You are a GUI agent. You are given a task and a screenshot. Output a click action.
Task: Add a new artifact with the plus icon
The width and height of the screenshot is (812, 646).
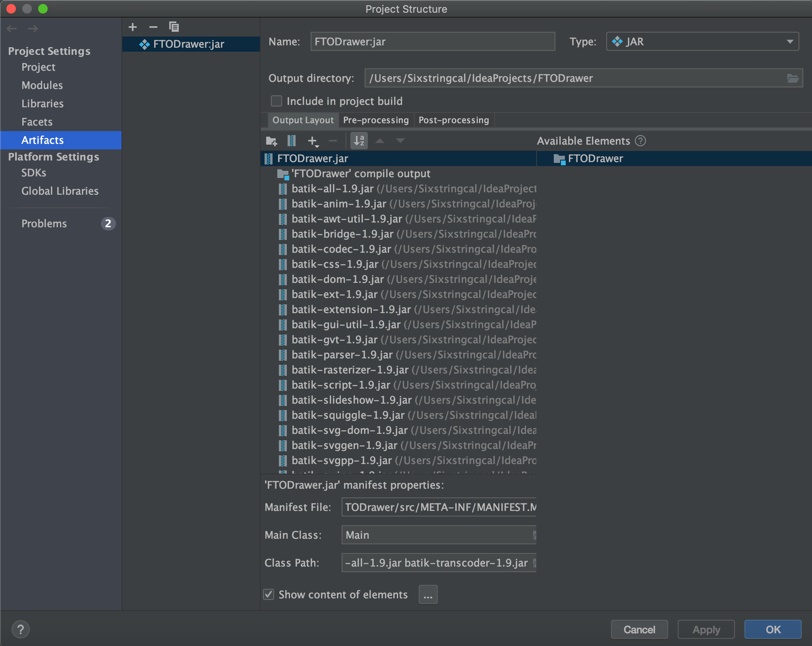click(133, 27)
